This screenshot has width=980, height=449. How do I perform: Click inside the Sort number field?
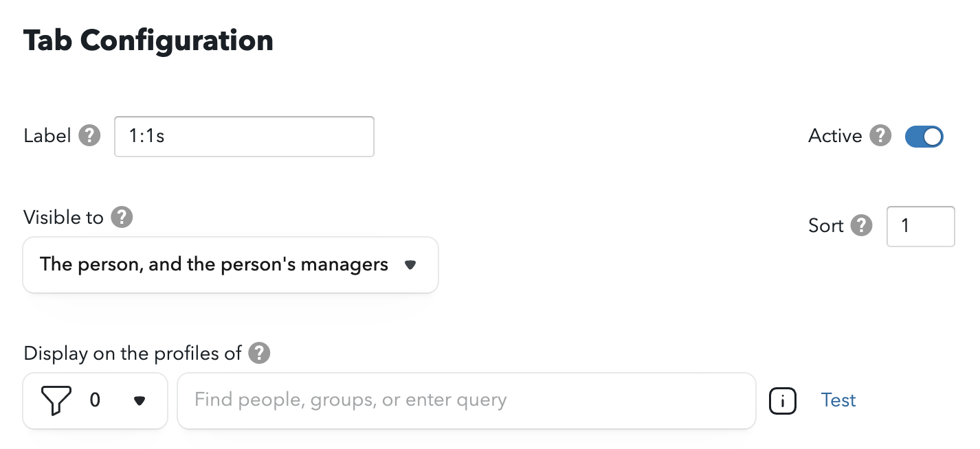(x=920, y=226)
